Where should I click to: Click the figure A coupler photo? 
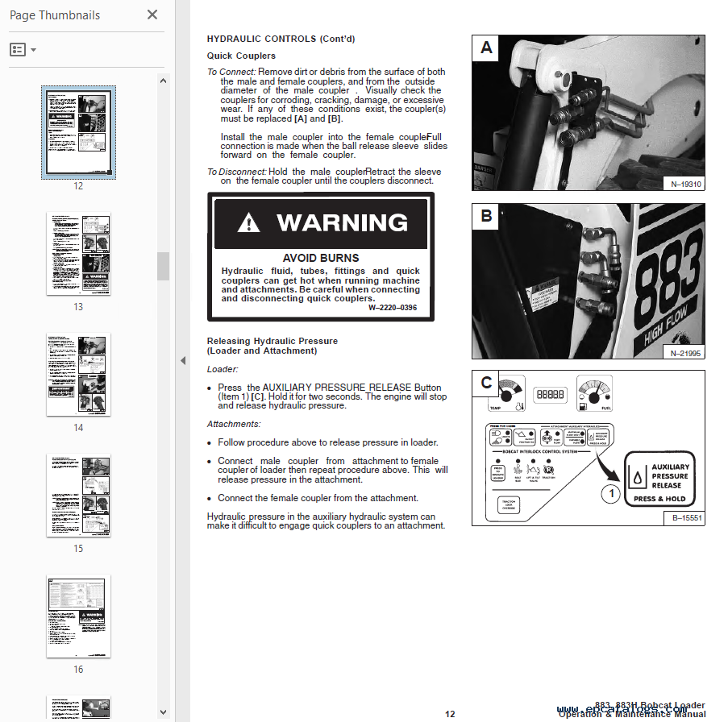pos(588,113)
